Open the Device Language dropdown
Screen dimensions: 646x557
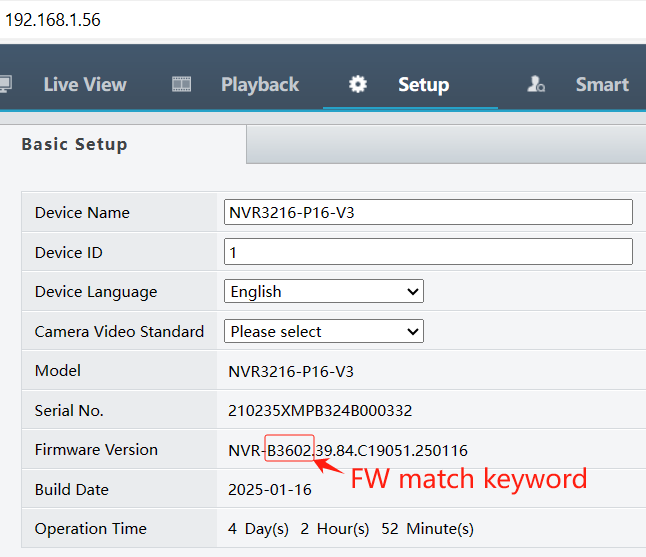click(x=324, y=291)
